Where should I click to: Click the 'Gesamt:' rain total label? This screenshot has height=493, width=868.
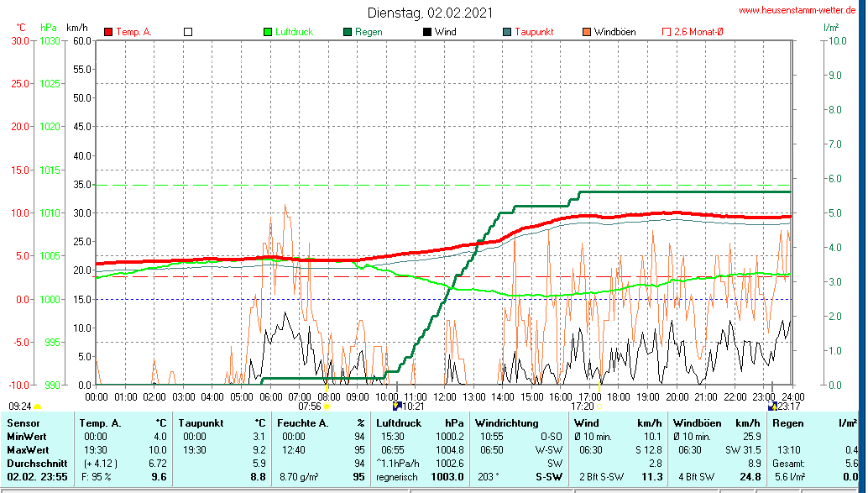[x=789, y=463]
